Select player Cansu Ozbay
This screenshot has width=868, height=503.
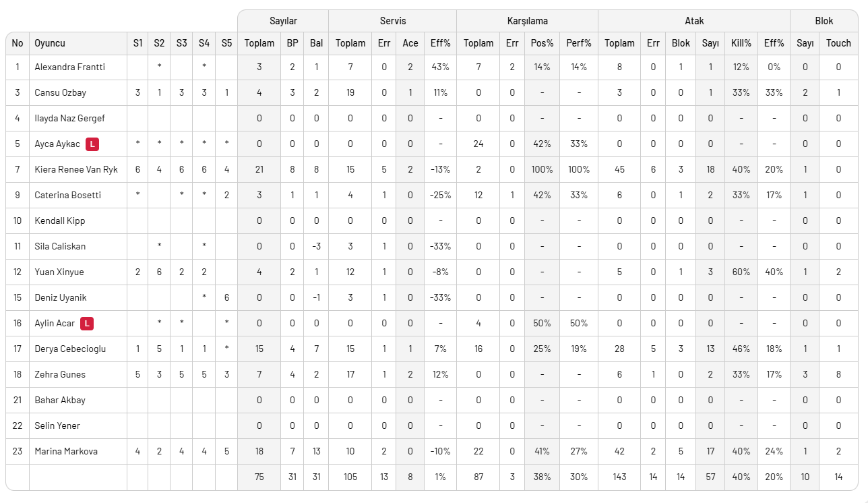coord(61,92)
